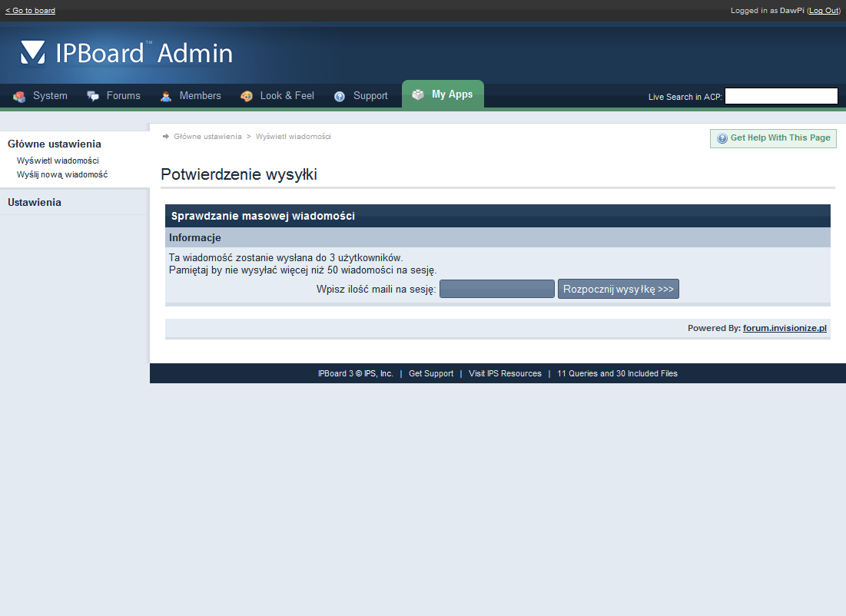The height and width of the screenshot is (616, 846).
Task: Click Rozpocznij wysyłkę button
Action: tap(619, 289)
